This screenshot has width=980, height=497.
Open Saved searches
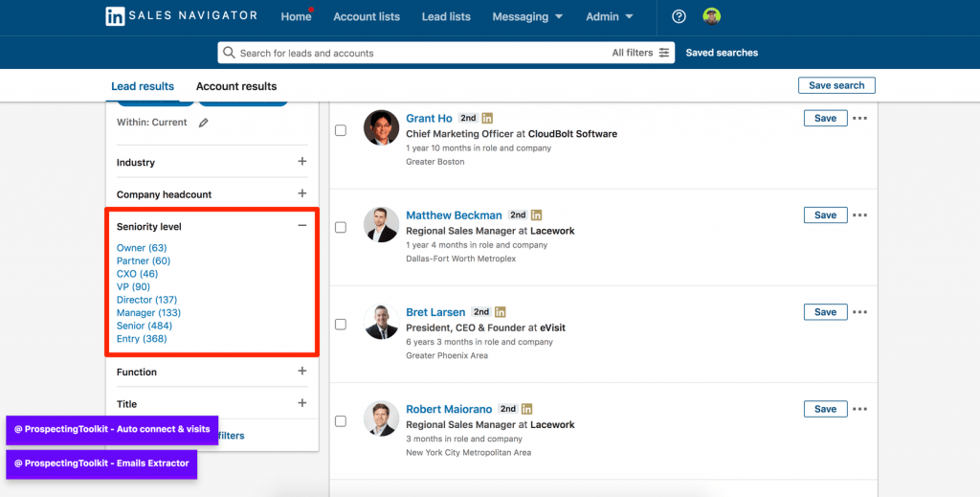click(x=722, y=53)
